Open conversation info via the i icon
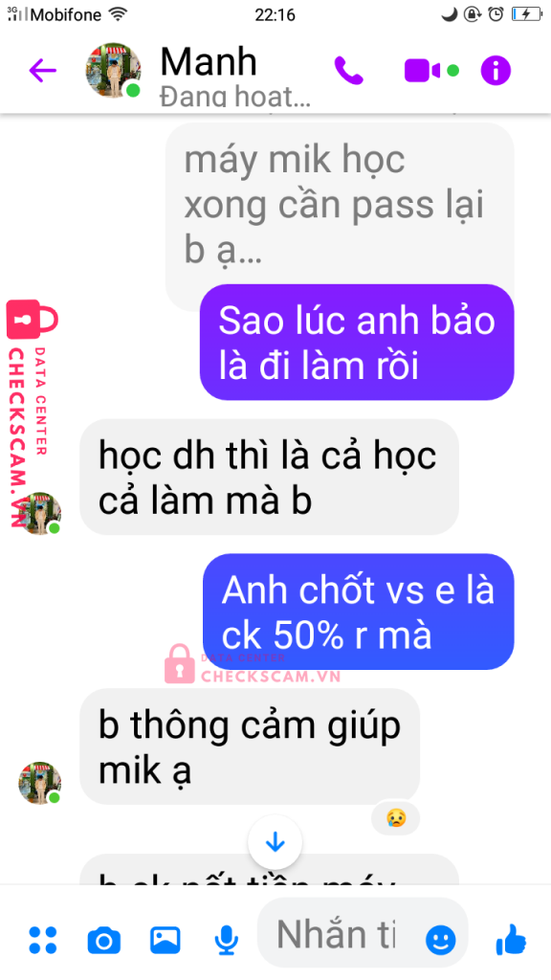 pyautogui.click(x=496, y=71)
